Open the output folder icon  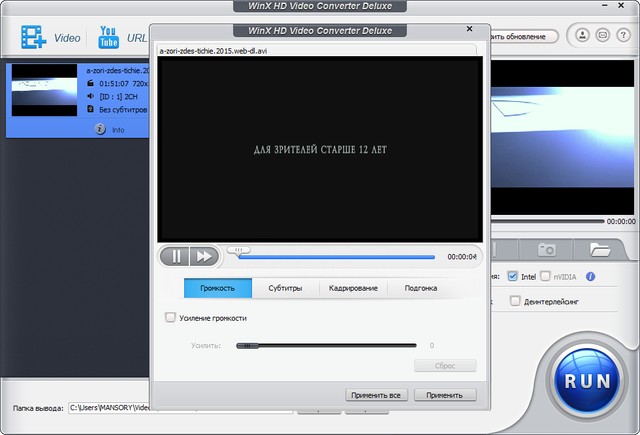pos(600,249)
